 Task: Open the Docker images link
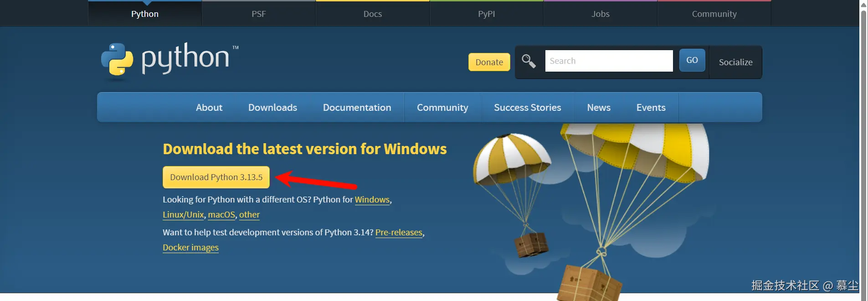click(190, 248)
